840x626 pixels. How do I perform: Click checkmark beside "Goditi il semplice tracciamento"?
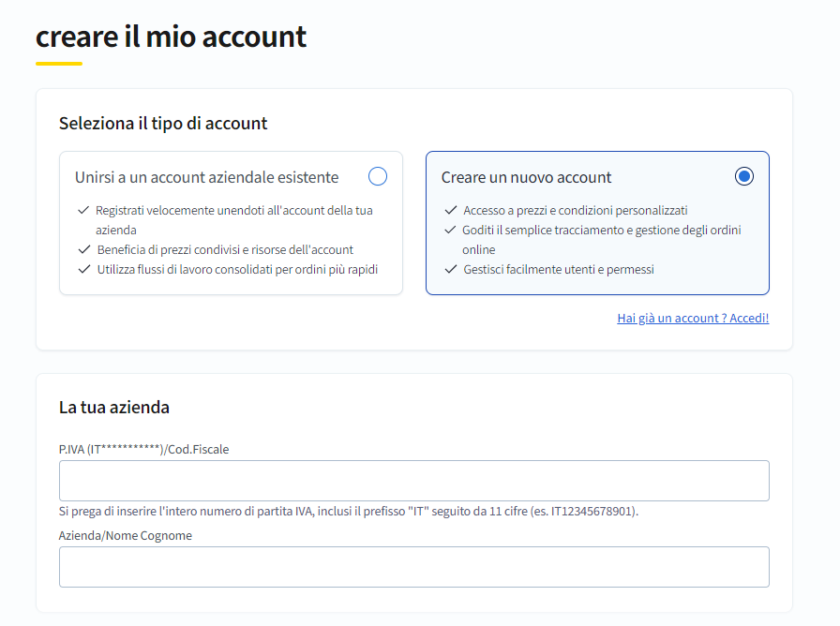pyautogui.click(x=451, y=230)
